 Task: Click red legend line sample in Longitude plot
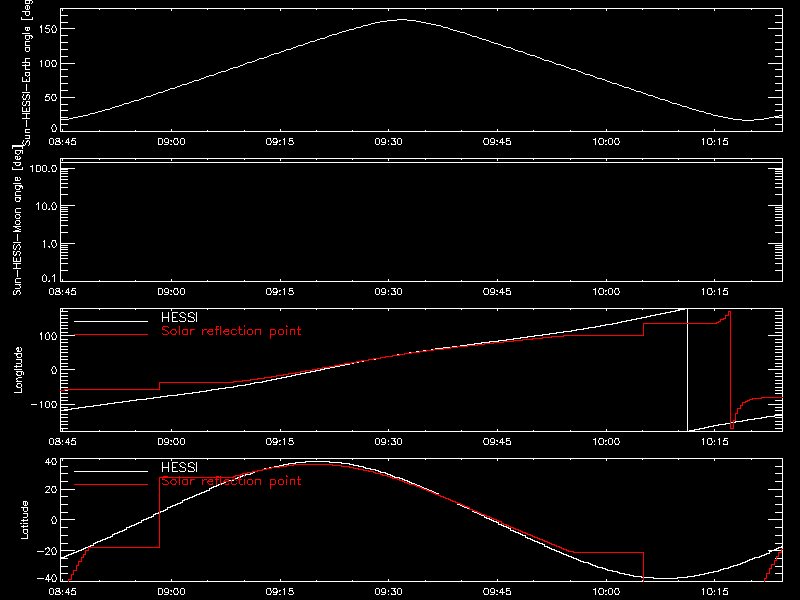point(111,335)
